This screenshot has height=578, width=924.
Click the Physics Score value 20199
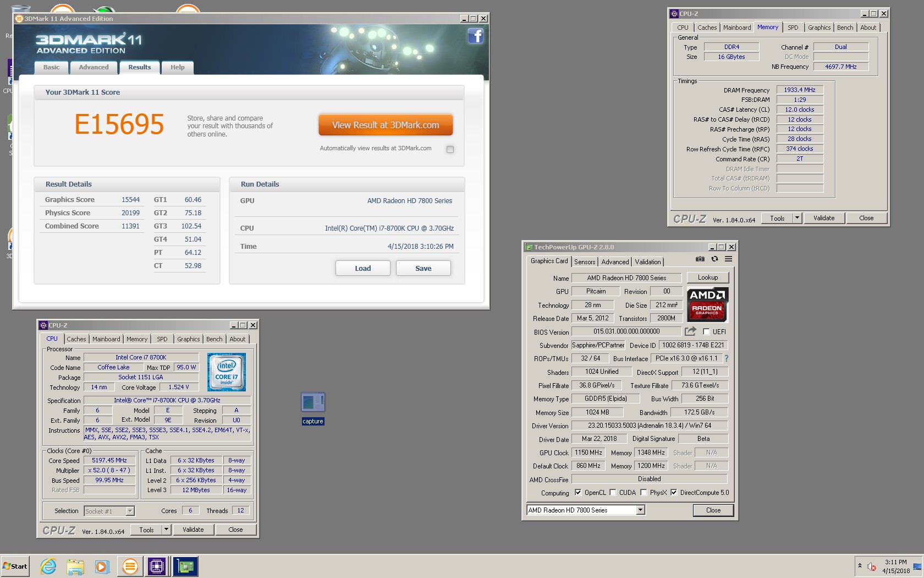[131, 213]
